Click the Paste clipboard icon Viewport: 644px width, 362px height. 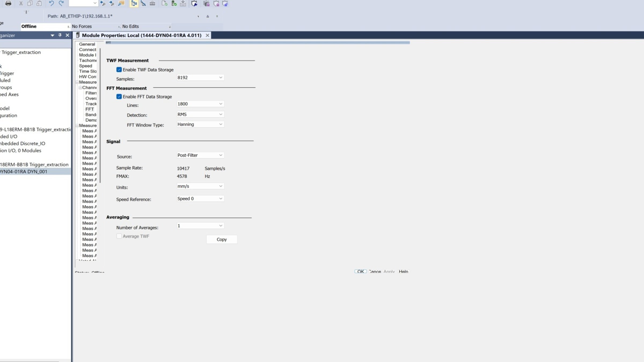coord(39,3)
